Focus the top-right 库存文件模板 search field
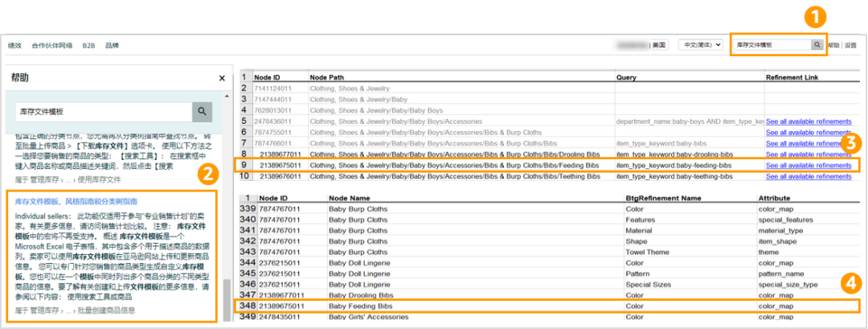 [772, 45]
